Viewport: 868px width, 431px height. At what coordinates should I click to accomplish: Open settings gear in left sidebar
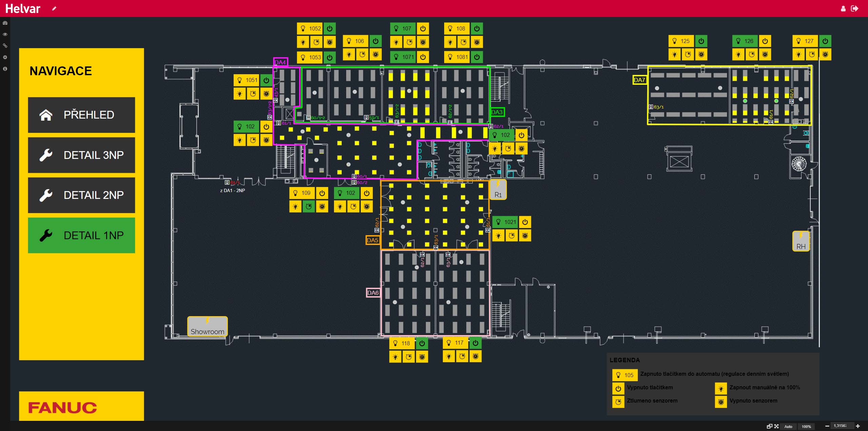(5, 57)
